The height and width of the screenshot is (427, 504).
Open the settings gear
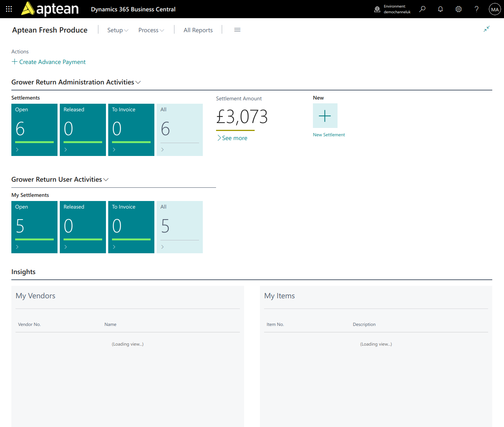point(459,9)
